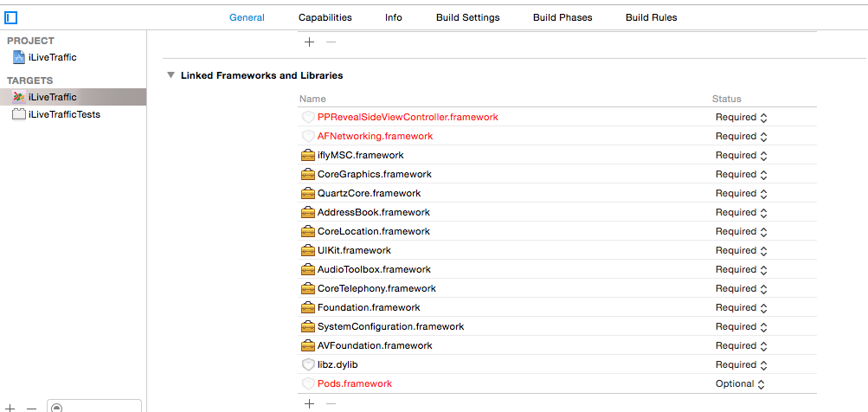Click the Pods.framework missing-file icon
This screenshot has height=412, width=868.
click(308, 383)
